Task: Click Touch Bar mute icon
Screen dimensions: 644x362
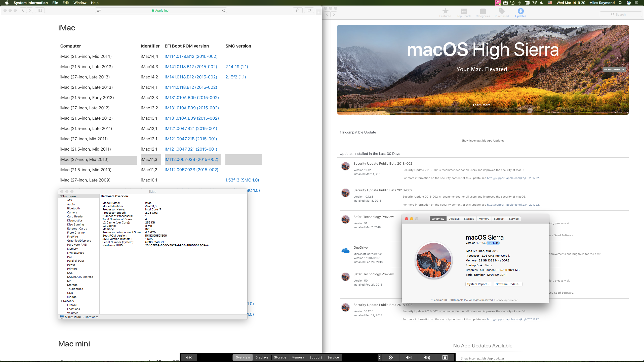Action: (x=427, y=357)
